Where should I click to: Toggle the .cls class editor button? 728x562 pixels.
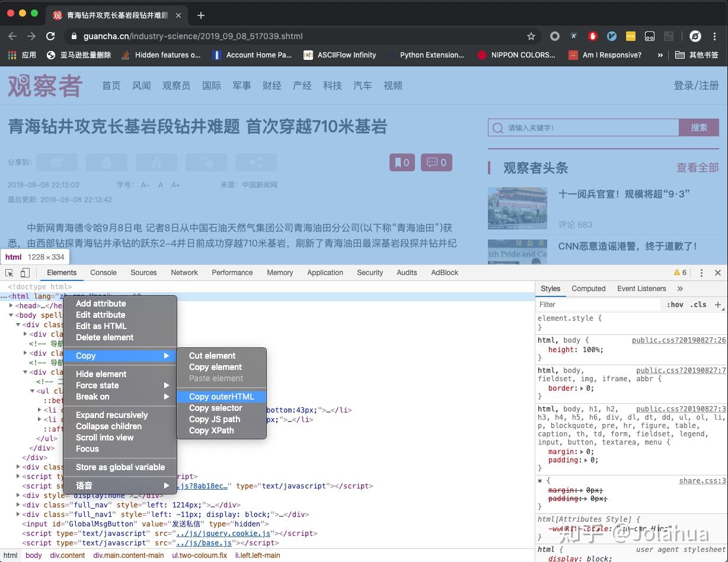tap(700, 305)
